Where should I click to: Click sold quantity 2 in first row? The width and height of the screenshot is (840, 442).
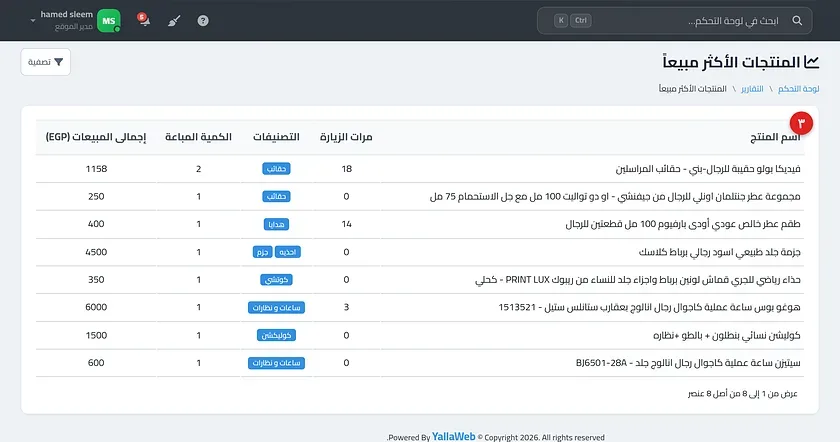[199, 169]
